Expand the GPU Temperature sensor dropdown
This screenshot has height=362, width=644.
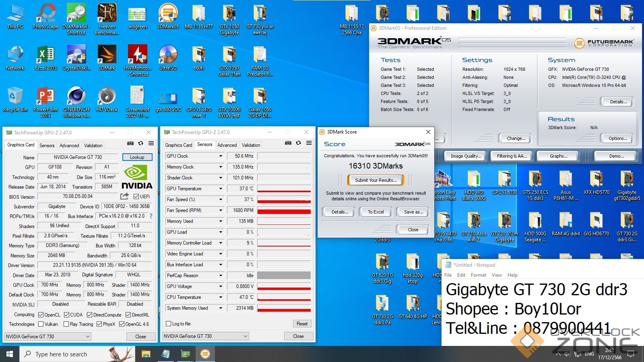pos(221,189)
